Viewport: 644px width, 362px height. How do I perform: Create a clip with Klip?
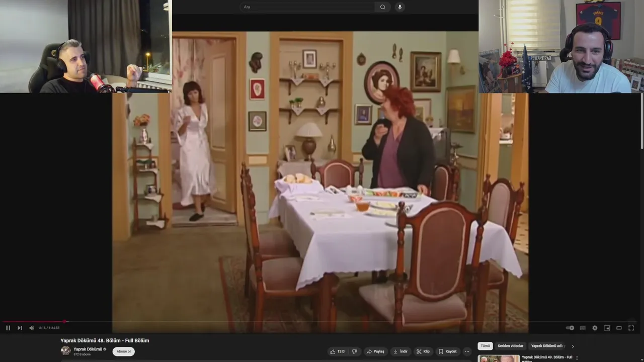pyautogui.click(x=423, y=351)
